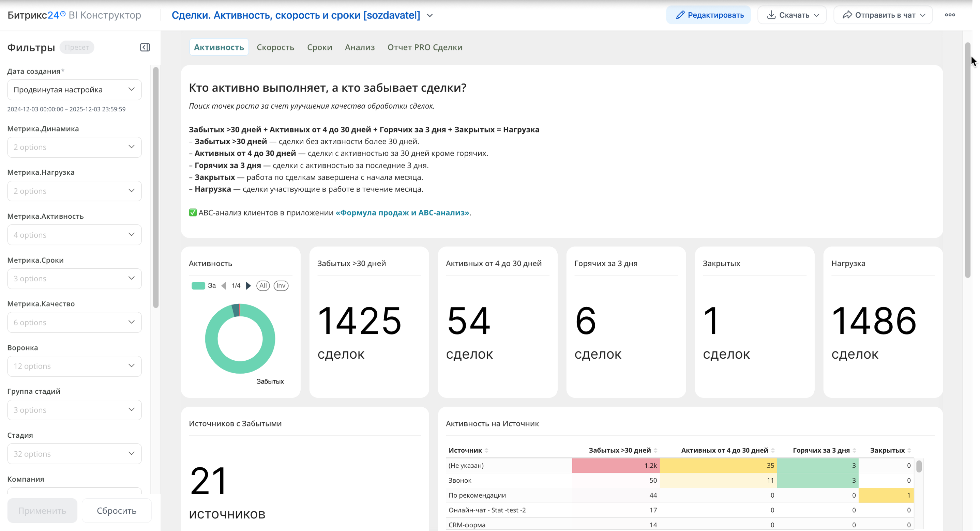Open «Формула продаж и ABC-анализ» link
This screenshot has width=980, height=531.
click(x=402, y=213)
